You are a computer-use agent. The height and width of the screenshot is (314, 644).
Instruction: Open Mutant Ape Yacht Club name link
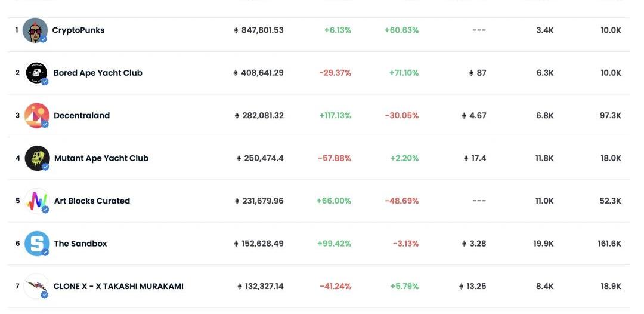(101, 158)
